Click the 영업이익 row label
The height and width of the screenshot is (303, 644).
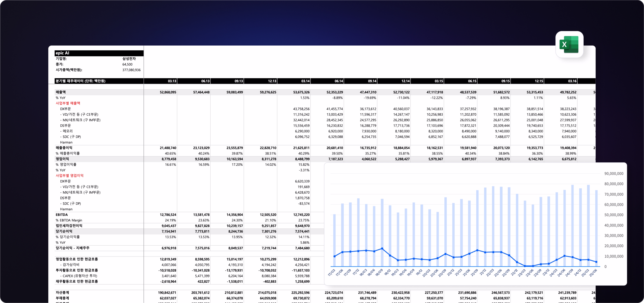click(62, 159)
